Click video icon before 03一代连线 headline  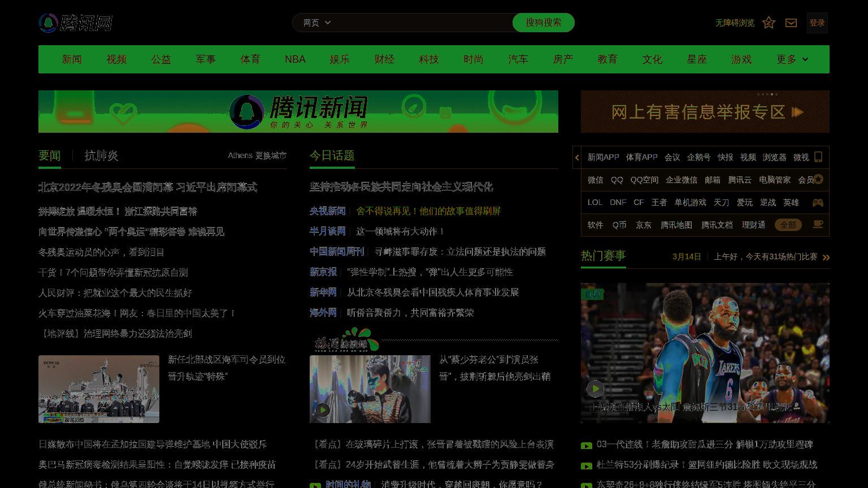pos(587,445)
